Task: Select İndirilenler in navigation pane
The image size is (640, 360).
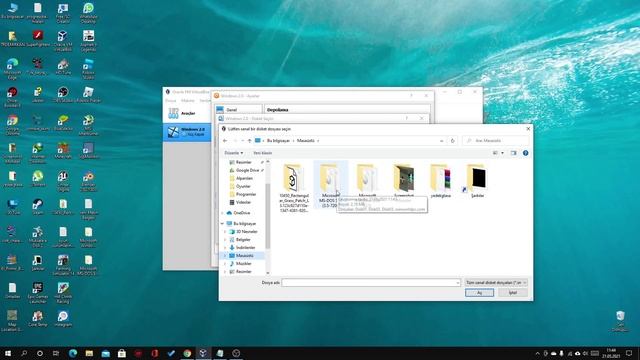Action: (x=245, y=248)
